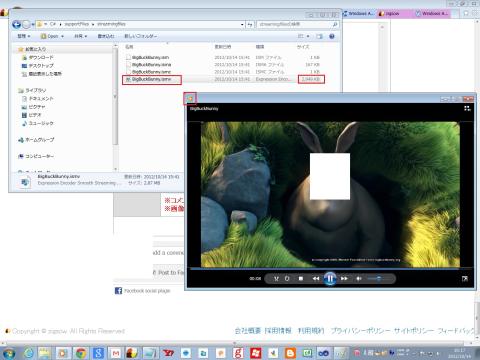480x360 pixels.
Task: Stop video playback in media player
Action: [301, 279]
